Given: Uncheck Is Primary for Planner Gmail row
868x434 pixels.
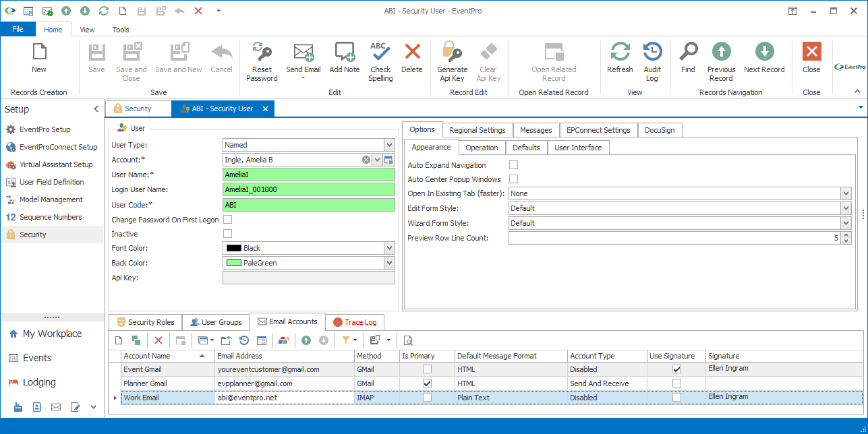Looking at the screenshot, I should click(427, 383).
